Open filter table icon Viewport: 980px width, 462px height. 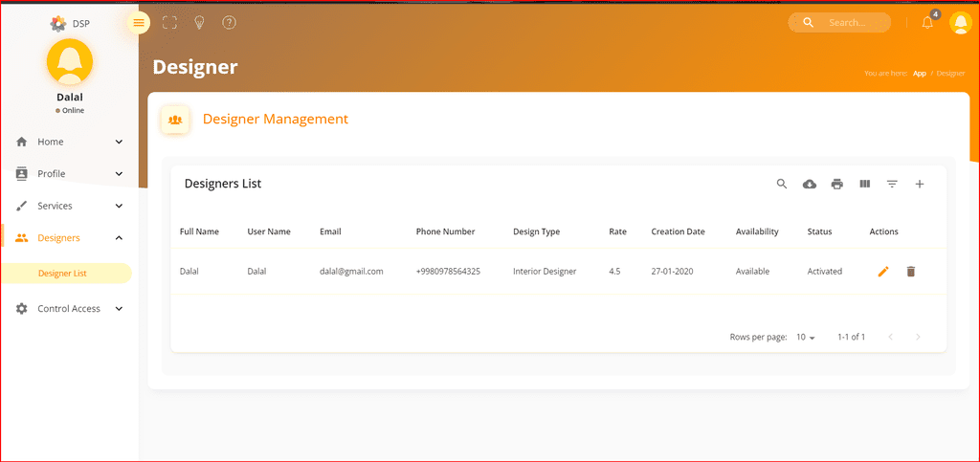[893, 185]
